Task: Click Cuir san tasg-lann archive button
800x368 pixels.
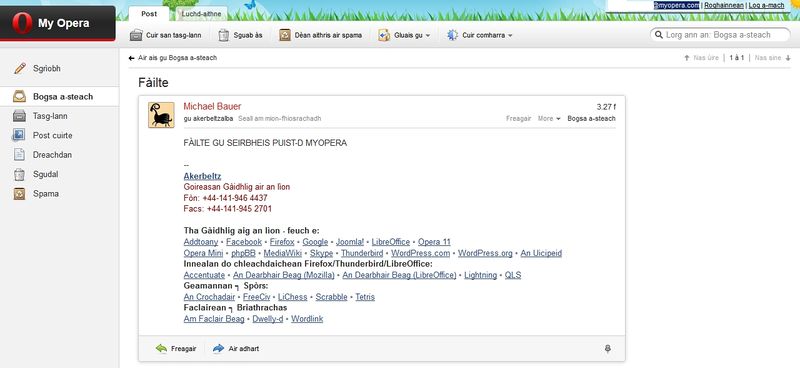Action: (x=165, y=35)
